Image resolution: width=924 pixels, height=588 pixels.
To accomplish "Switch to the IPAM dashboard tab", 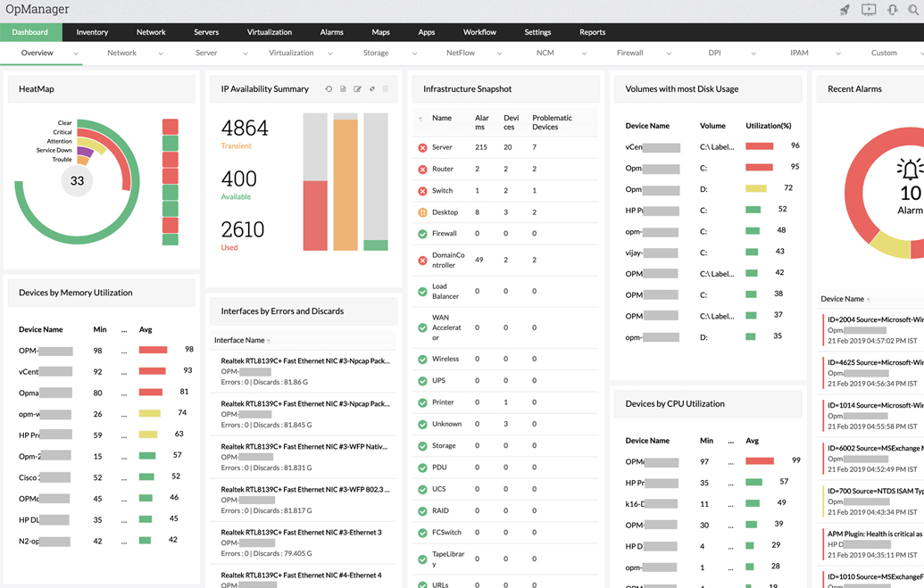I will click(799, 53).
